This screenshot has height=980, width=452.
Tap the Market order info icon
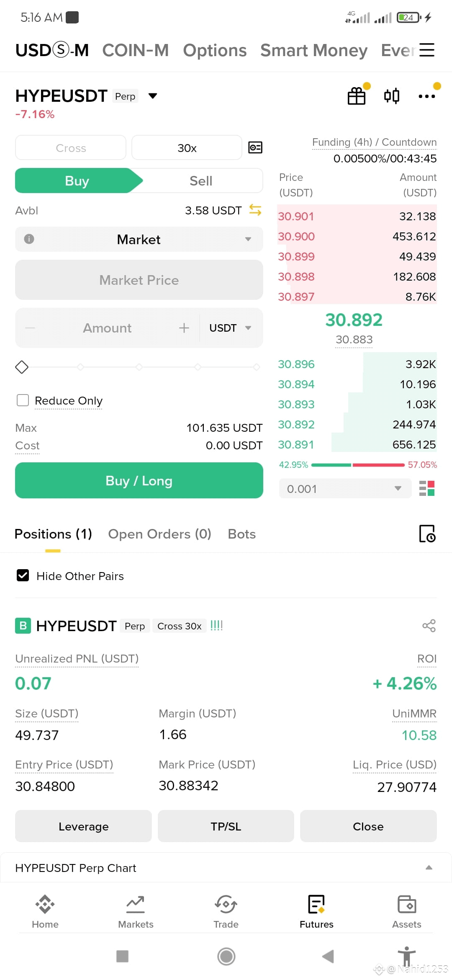(x=29, y=239)
